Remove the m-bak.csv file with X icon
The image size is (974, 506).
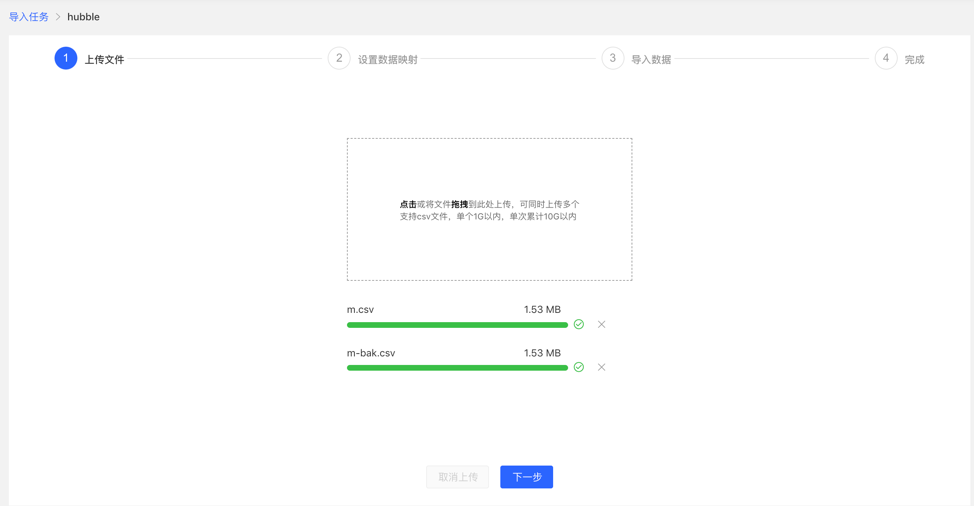[x=601, y=367]
